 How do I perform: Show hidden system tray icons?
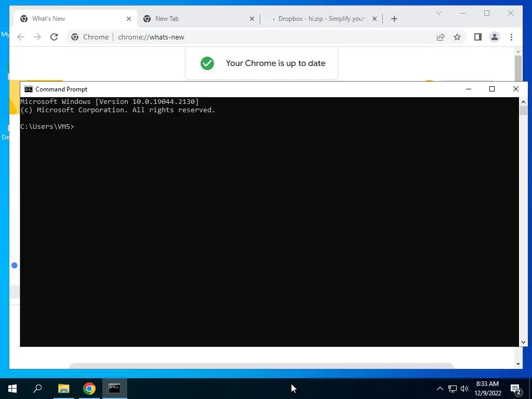(x=440, y=389)
